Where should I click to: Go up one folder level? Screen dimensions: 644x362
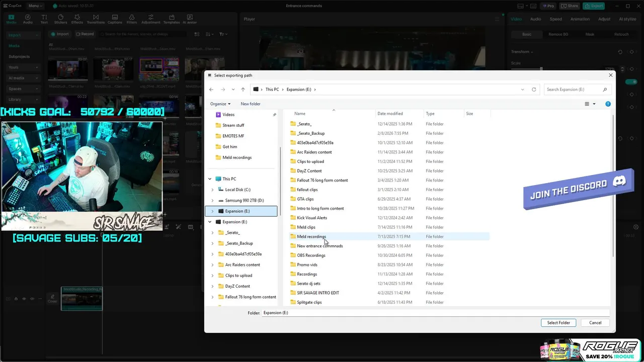[243, 89]
